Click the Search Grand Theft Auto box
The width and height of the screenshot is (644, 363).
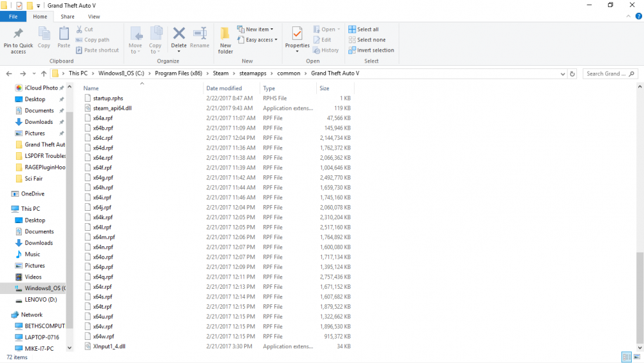tap(609, 74)
